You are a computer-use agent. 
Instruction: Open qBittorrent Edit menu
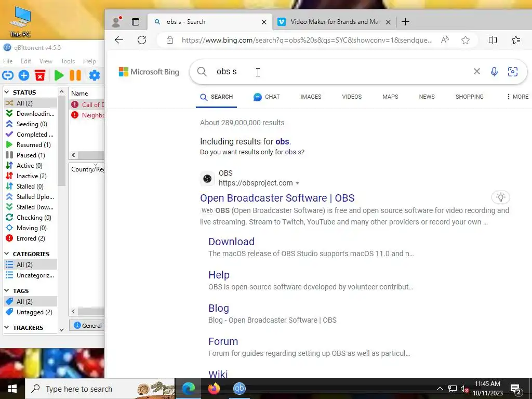pos(26,61)
